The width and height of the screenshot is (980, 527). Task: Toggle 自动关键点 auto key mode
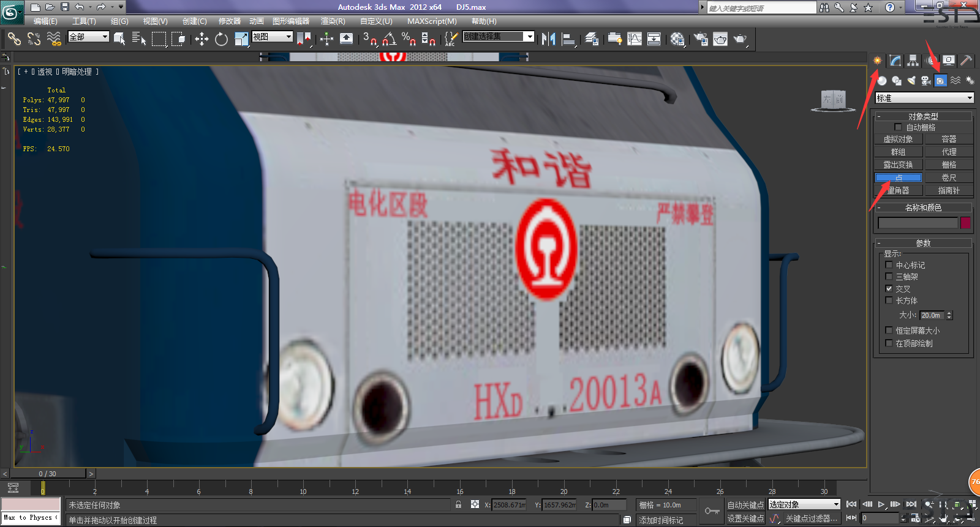(x=745, y=505)
